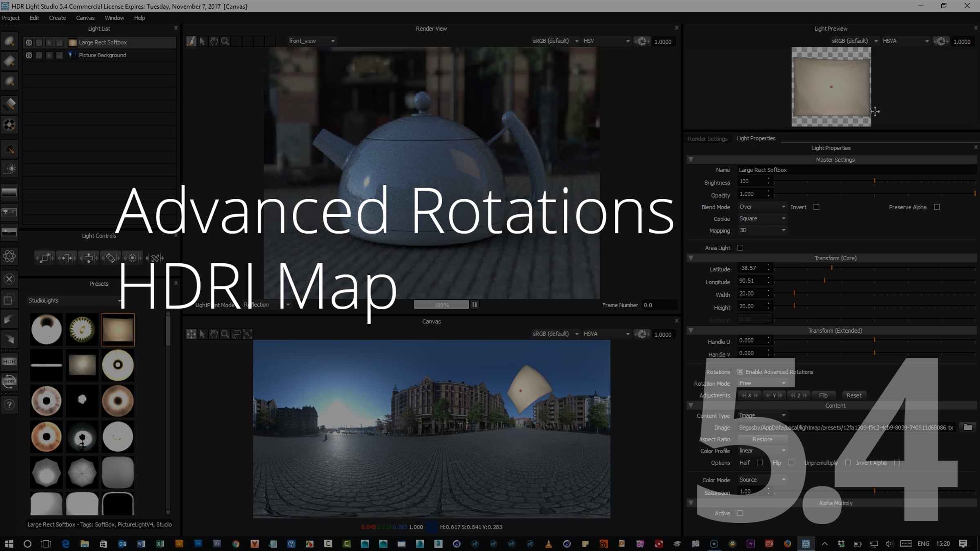Enable the Preserve Alpha checkbox
This screenshot has width=980, height=551.
[x=937, y=207]
